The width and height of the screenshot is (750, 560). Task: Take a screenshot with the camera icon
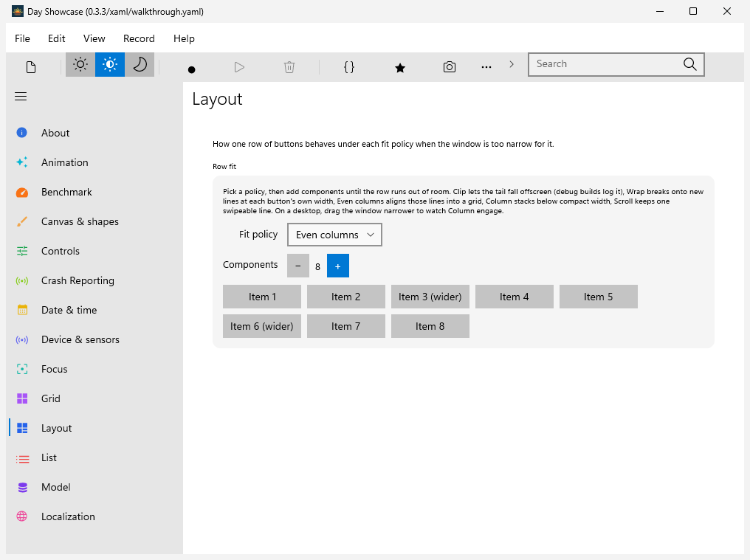(449, 67)
